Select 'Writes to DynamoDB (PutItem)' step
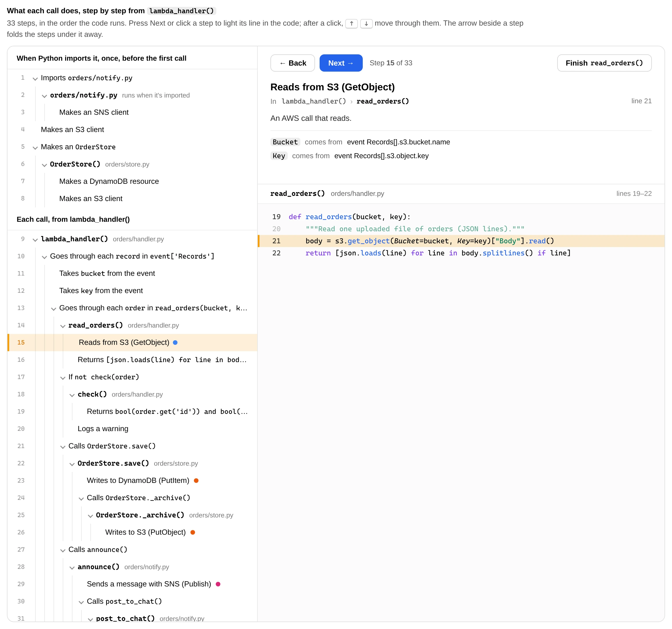 point(132,480)
